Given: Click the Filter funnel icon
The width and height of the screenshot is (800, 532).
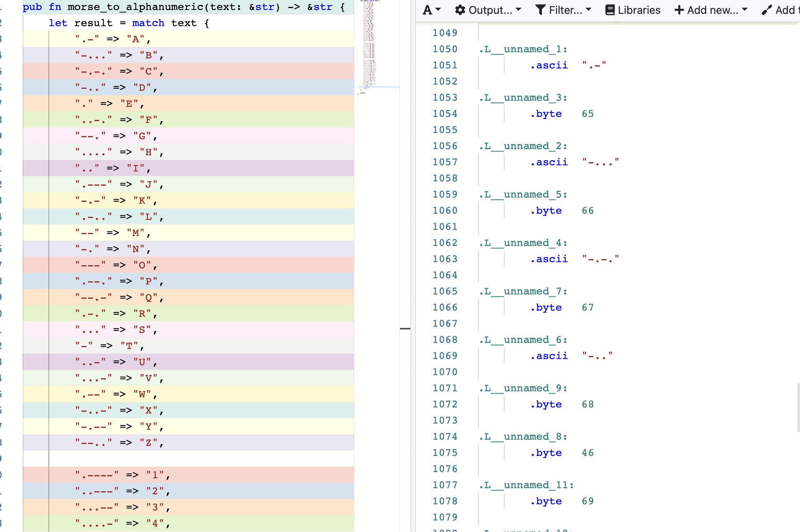Looking at the screenshot, I should 540,10.
